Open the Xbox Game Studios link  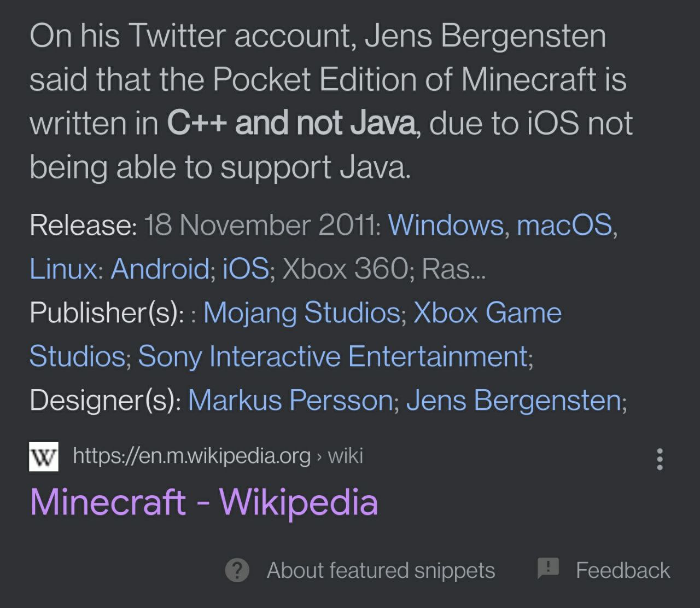coord(295,334)
